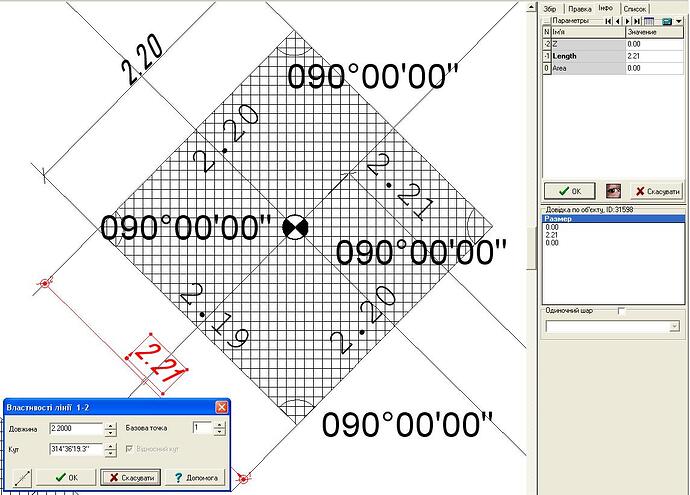This screenshot has width=690, height=495.
Task: Open the Список tab
Action: pyautogui.click(x=635, y=9)
